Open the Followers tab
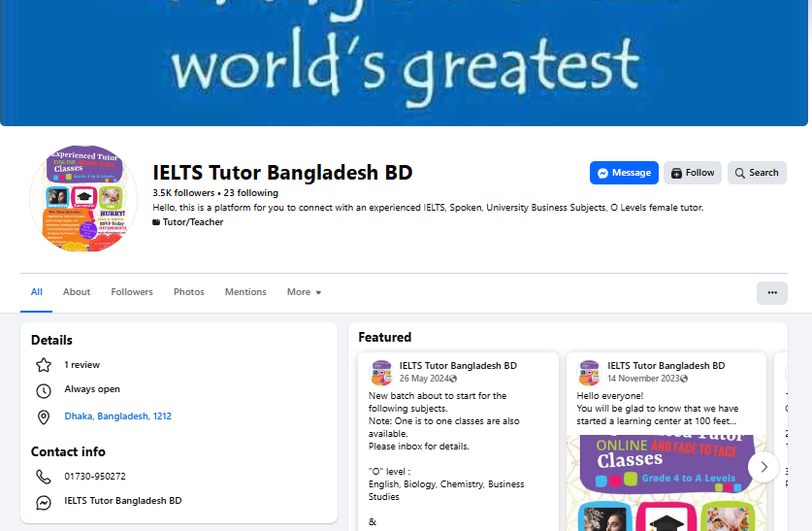 [132, 292]
